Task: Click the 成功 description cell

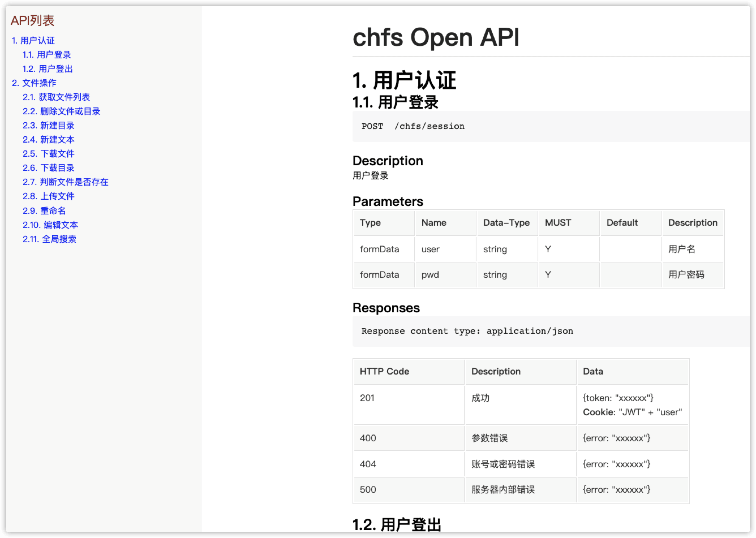Action: [520, 405]
